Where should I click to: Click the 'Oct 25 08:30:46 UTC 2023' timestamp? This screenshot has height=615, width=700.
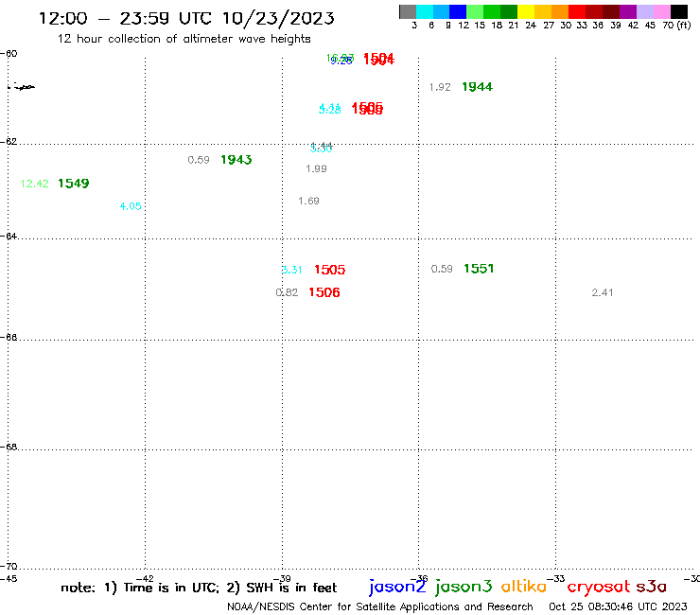click(x=618, y=606)
